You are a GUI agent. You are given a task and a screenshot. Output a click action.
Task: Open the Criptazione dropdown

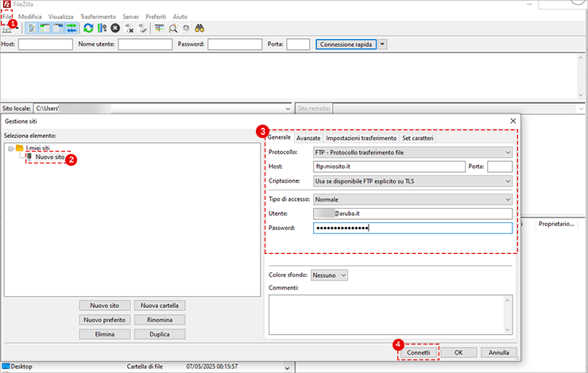tap(412, 181)
